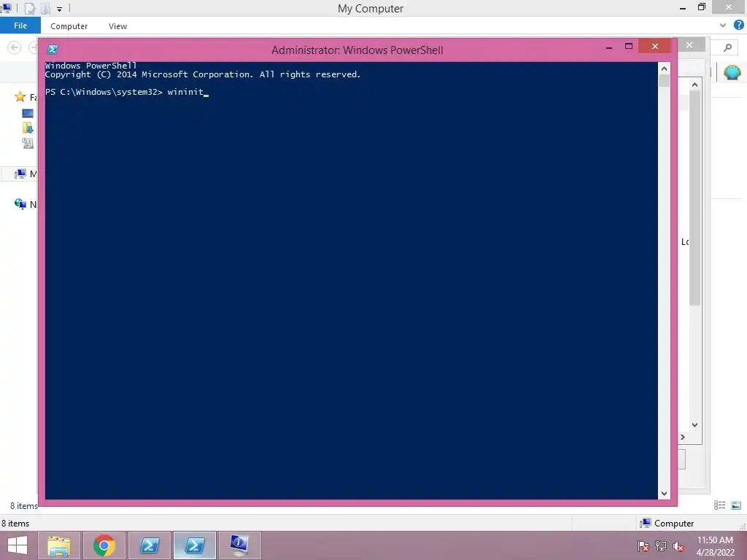The width and height of the screenshot is (747, 560).
Task: Open Help in My Computer window
Action: [738, 26]
